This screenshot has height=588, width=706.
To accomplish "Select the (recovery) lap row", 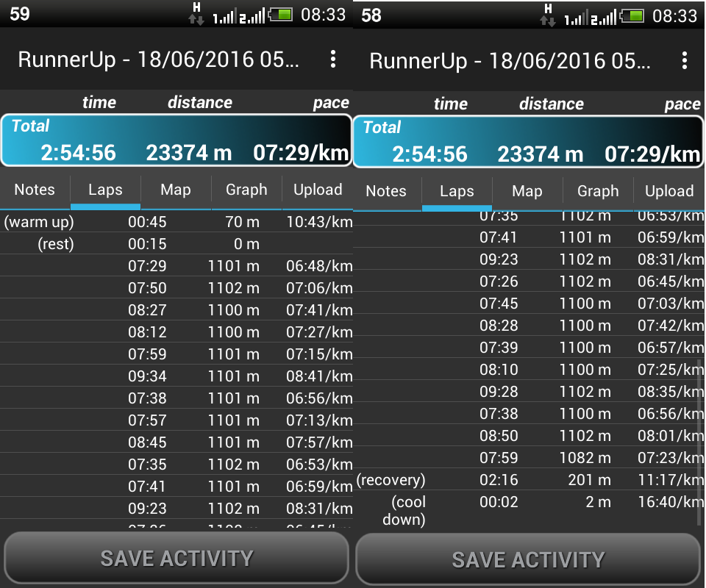I will pyautogui.click(x=529, y=479).
